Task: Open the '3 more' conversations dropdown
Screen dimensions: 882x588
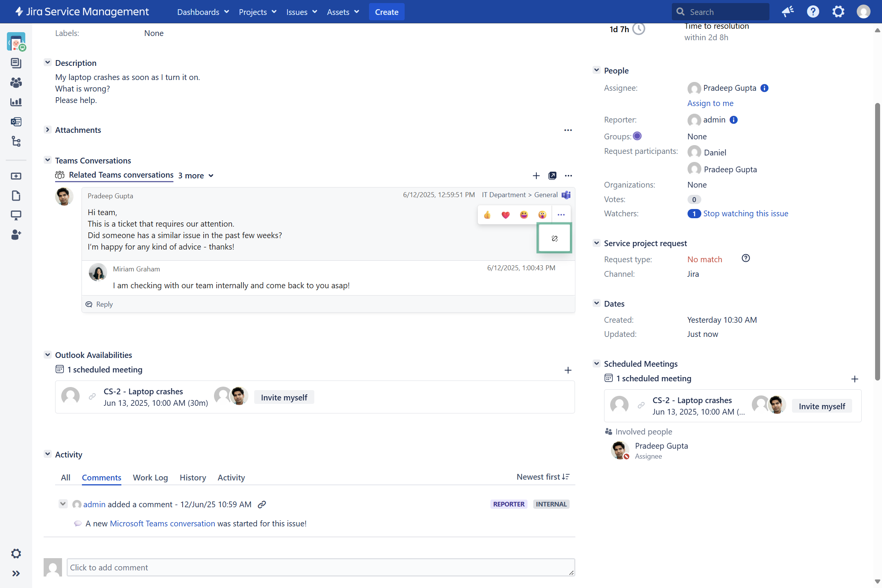Action: pos(196,176)
